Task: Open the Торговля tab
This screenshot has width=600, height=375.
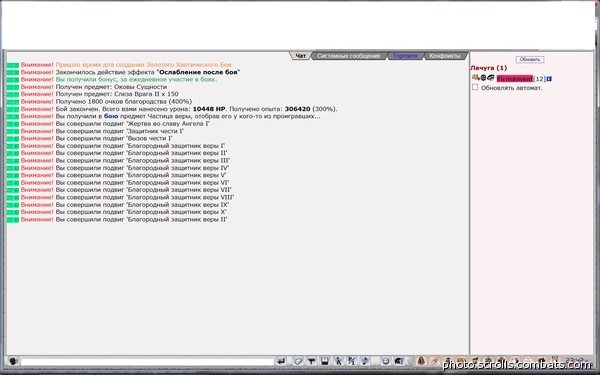Action: coord(405,56)
